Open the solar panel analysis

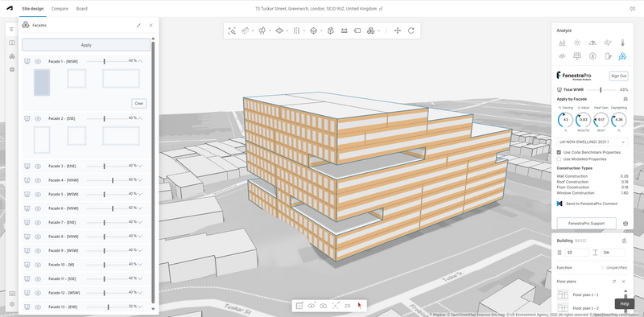(x=577, y=56)
